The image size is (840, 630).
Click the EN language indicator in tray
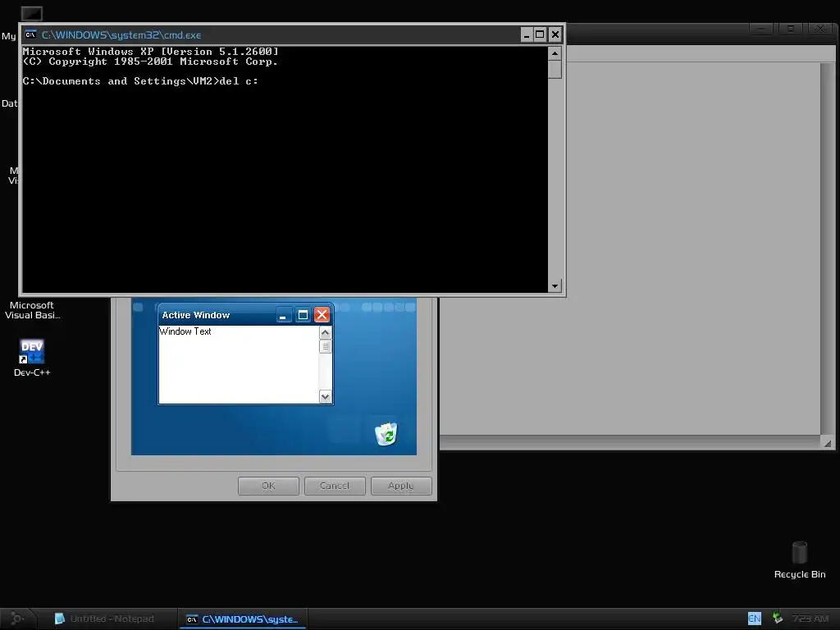pyautogui.click(x=755, y=619)
